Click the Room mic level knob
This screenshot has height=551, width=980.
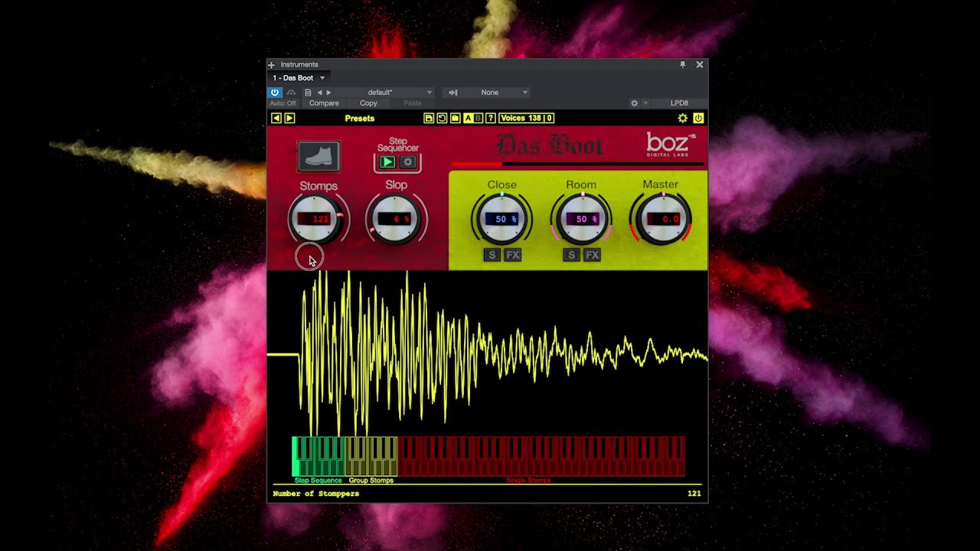tap(581, 219)
